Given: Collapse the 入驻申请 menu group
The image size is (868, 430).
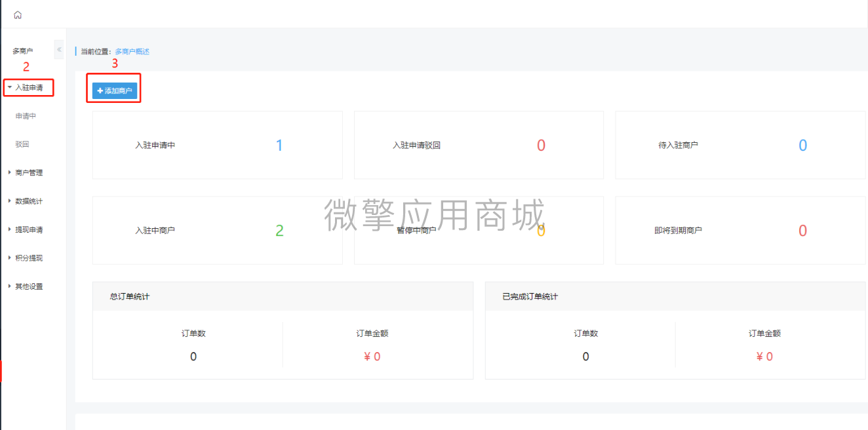Looking at the screenshot, I should (29, 87).
